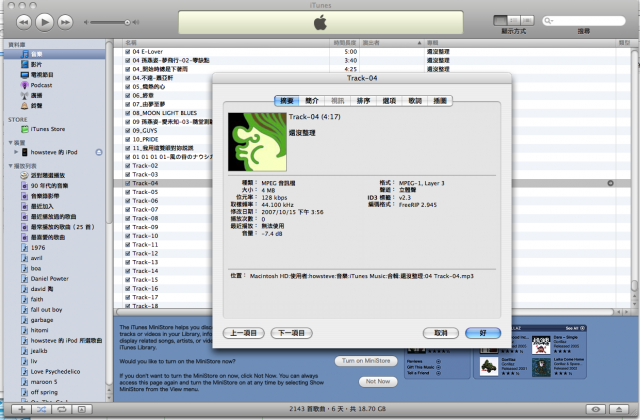This screenshot has width=640, height=420.
Task: Uncheck the Track-10 checkbox
Action: 128,236
